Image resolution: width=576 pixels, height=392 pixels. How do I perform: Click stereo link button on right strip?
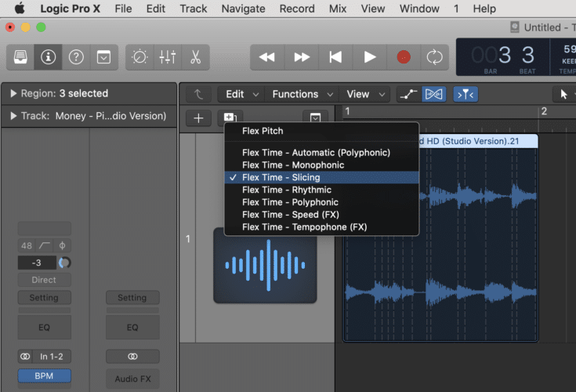132,357
